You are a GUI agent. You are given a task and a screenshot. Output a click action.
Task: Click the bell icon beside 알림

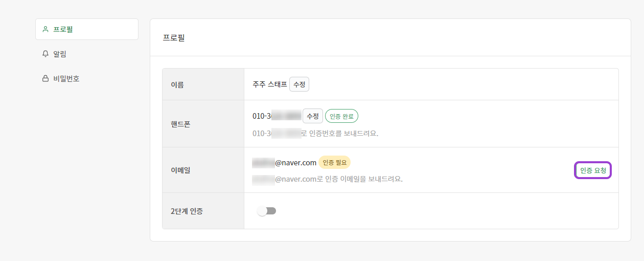(x=45, y=54)
